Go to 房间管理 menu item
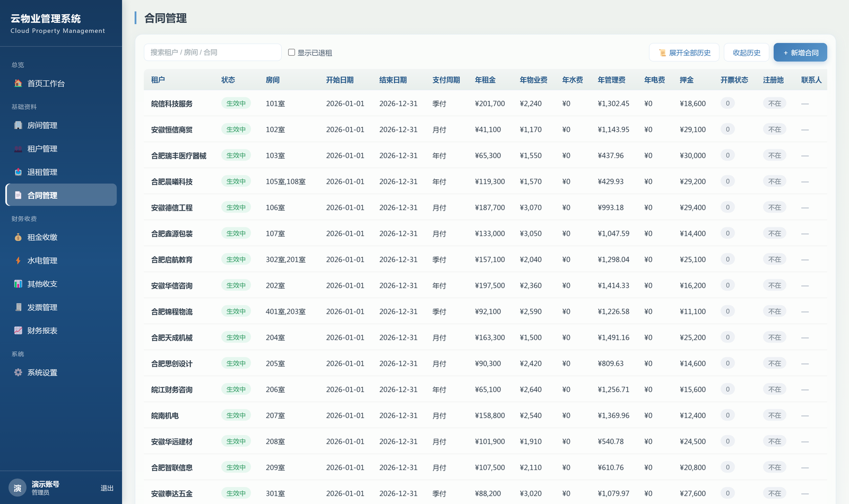This screenshot has height=504, width=849. [61, 125]
